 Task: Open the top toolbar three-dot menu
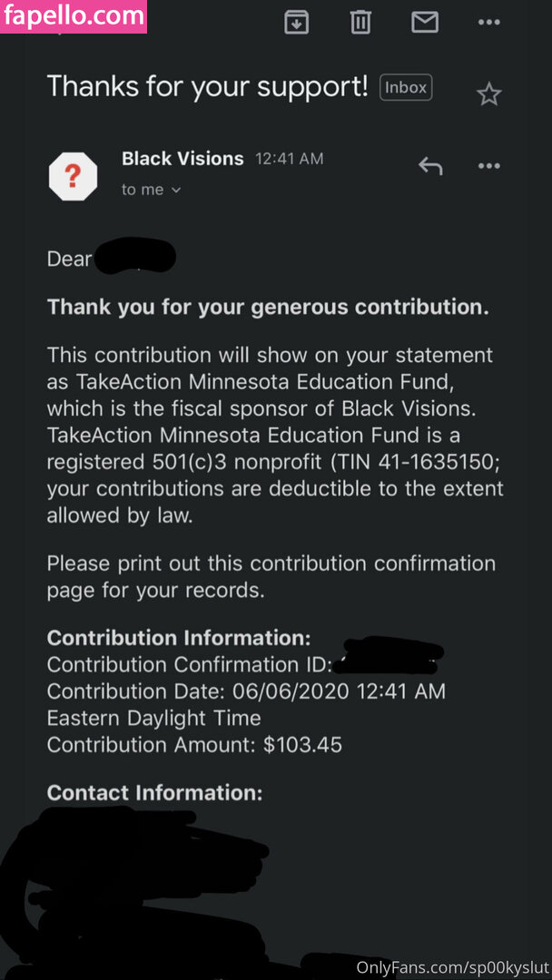[x=489, y=22]
